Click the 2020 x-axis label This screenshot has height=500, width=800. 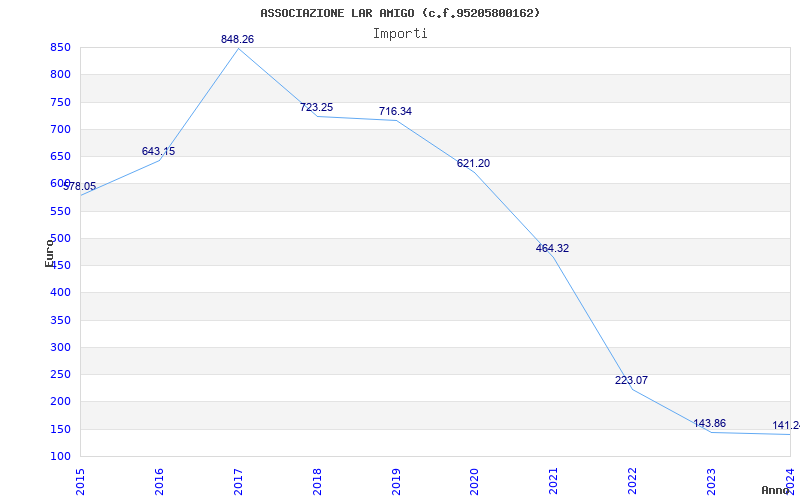point(474,481)
